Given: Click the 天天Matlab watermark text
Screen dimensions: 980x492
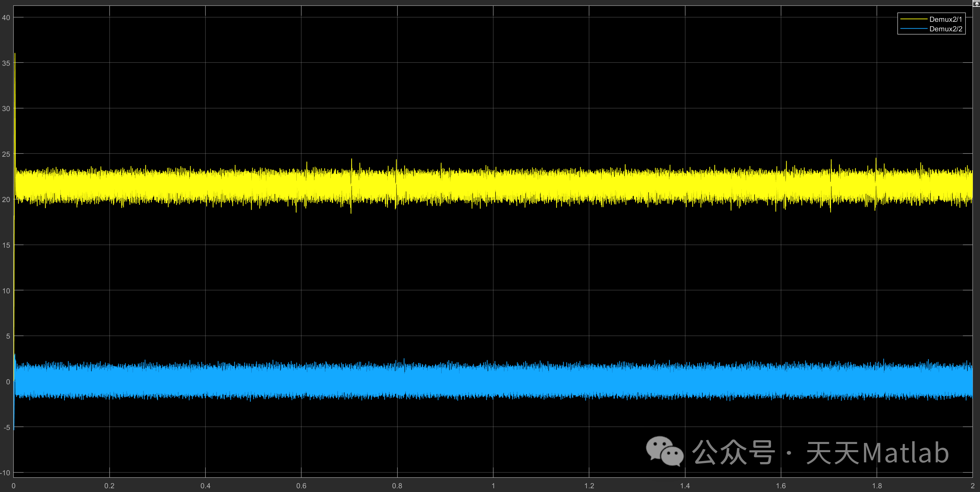Looking at the screenshot, I should tap(877, 452).
